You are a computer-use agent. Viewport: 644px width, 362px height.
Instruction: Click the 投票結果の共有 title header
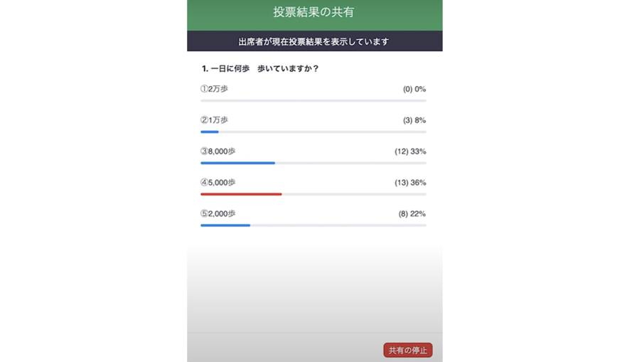coord(313,12)
